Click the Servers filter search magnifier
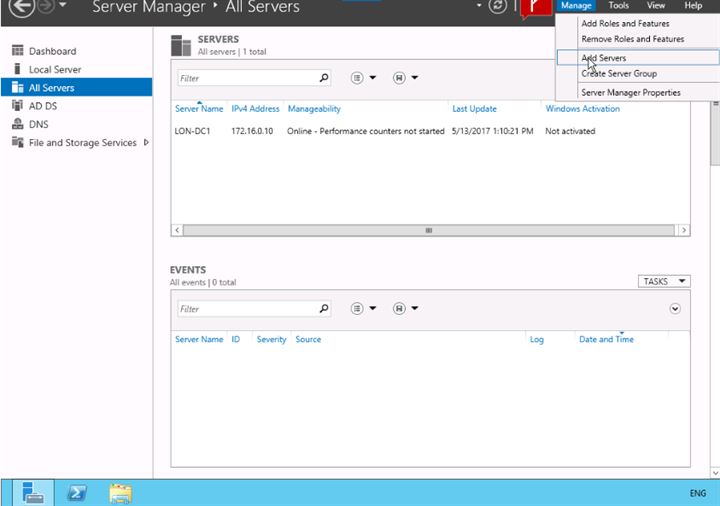The height and width of the screenshot is (506, 720). [324, 78]
